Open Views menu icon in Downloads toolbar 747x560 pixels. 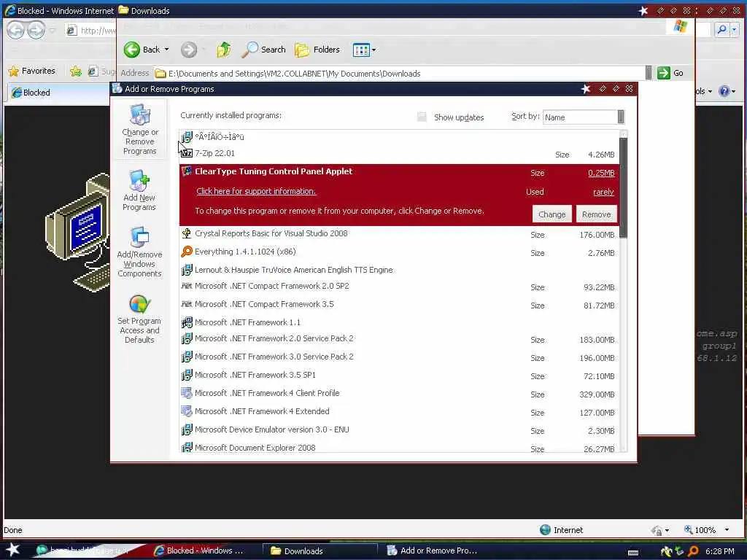coord(361,50)
